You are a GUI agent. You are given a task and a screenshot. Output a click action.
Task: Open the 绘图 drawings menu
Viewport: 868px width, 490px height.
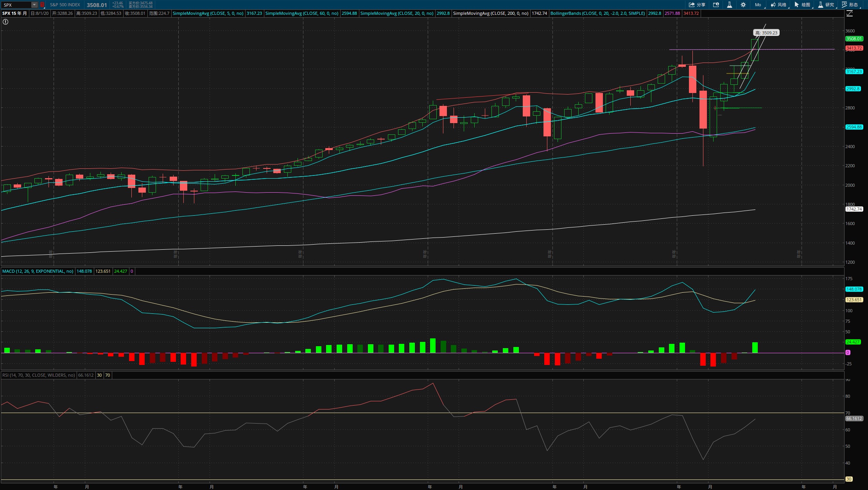click(802, 5)
